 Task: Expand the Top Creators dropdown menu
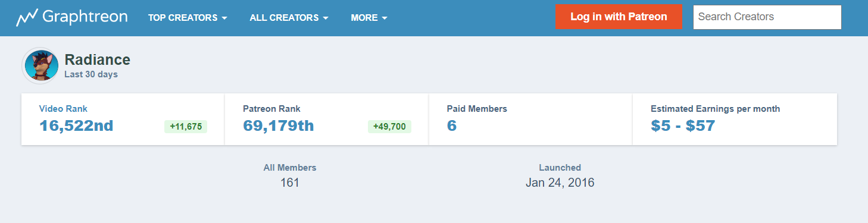tap(188, 18)
